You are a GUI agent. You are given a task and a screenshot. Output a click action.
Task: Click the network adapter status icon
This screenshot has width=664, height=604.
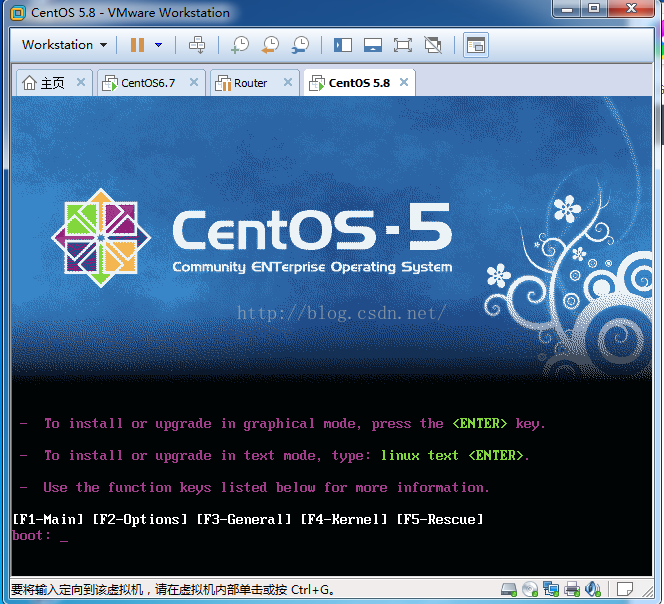pyautogui.click(x=551, y=589)
